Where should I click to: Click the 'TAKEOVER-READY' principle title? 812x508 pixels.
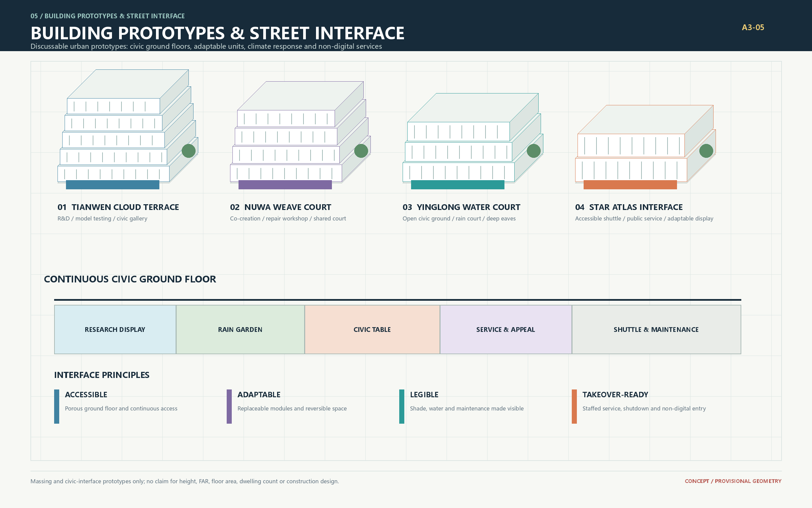coord(615,395)
